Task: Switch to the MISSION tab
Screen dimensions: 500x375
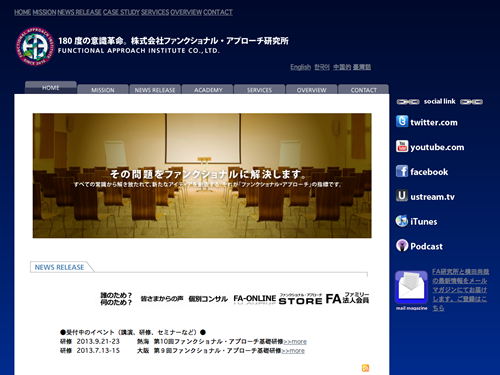Action: click(103, 90)
